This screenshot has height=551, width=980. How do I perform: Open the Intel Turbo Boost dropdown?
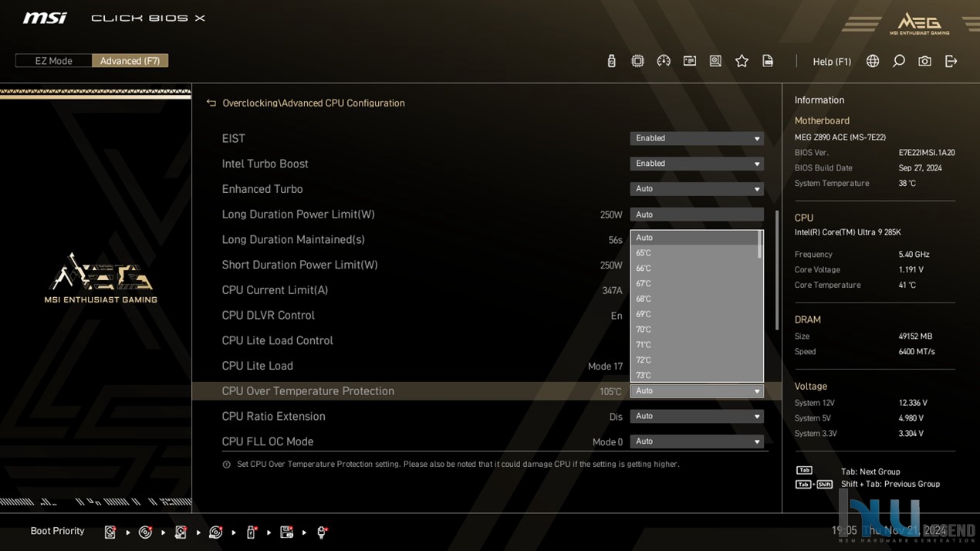tap(697, 164)
